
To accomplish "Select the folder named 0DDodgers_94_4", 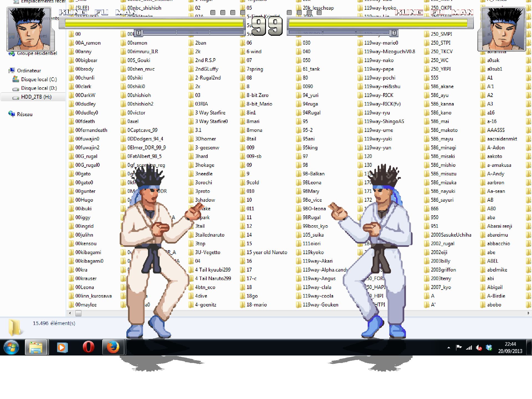I will [x=145, y=139].
